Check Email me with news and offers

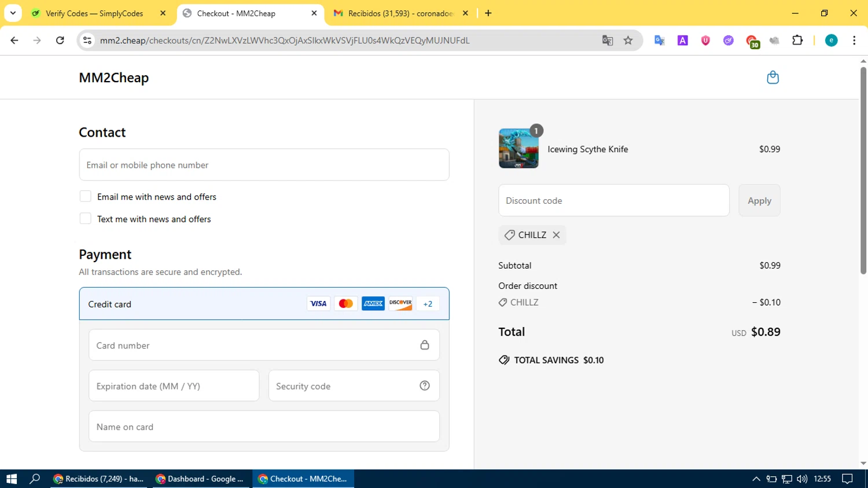(x=85, y=196)
